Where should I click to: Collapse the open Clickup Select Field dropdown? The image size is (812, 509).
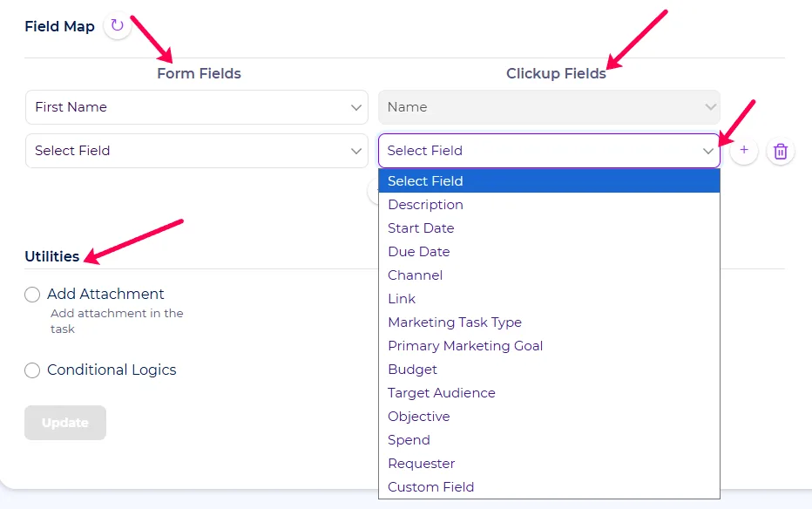[x=549, y=151]
